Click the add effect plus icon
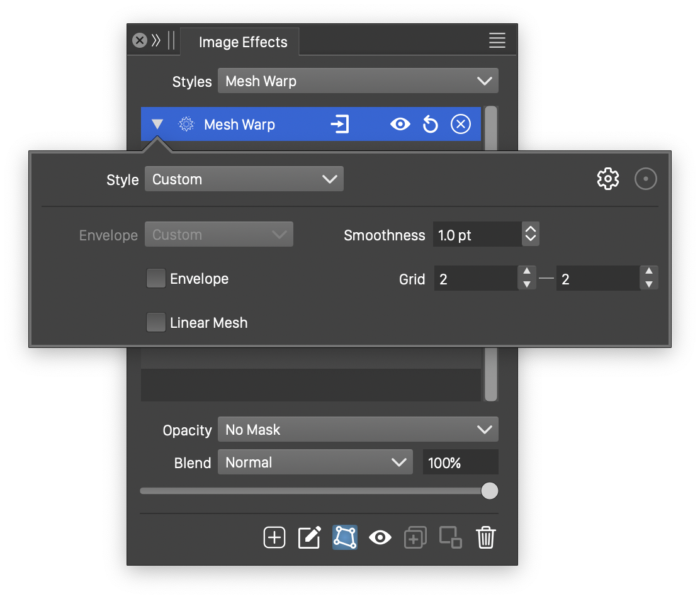The width and height of the screenshot is (700, 599). pos(274,538)
